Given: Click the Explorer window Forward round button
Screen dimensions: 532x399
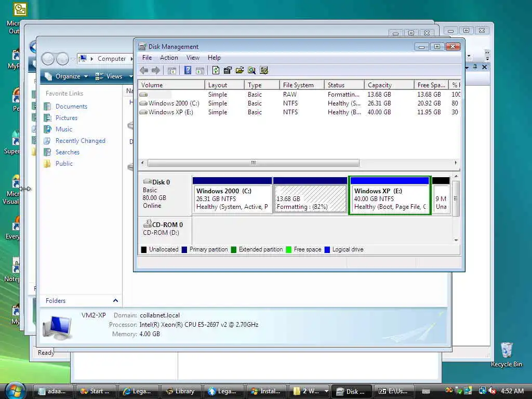Looking at the screenshot, I should pos(62,59).
